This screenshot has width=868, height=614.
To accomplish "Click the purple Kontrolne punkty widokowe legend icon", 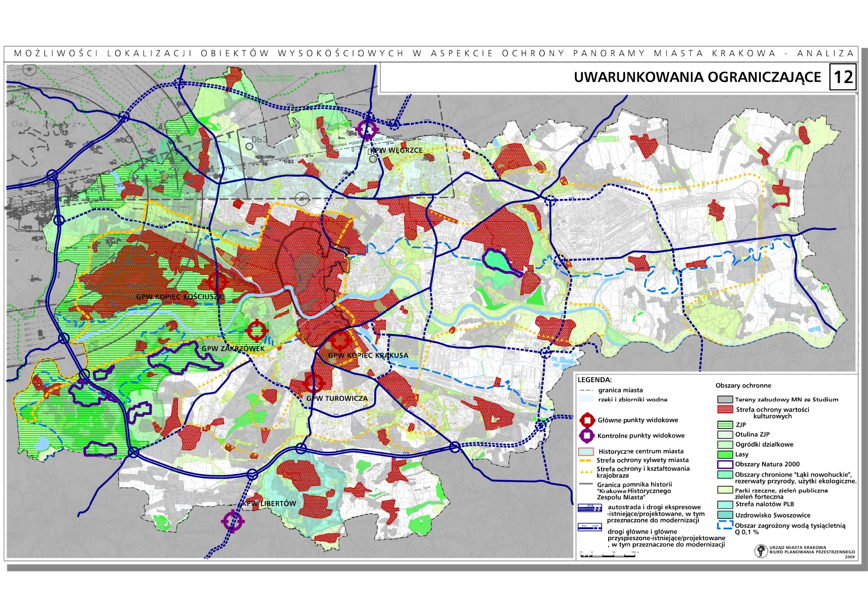I will (587, 436).
